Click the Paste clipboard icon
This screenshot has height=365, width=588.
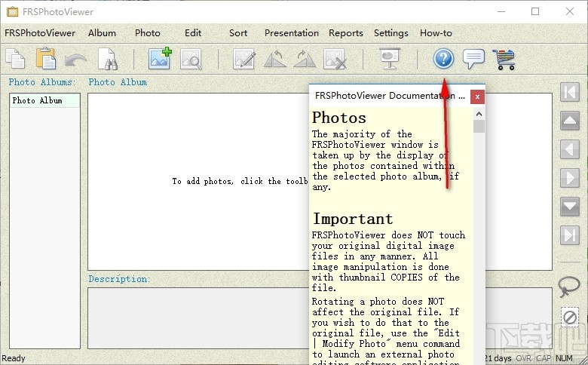[x=46, y=59]
